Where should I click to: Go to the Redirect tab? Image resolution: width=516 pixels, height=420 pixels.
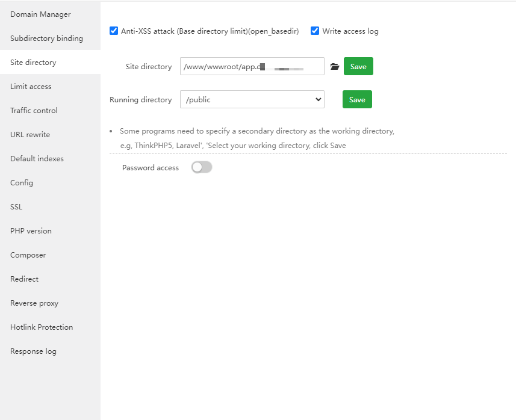coord(50,279)
